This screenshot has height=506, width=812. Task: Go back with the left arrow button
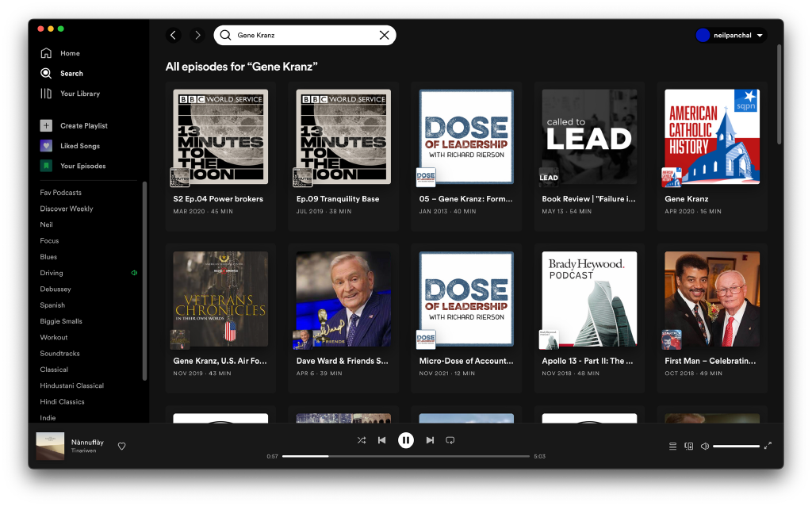coord(174,35)
